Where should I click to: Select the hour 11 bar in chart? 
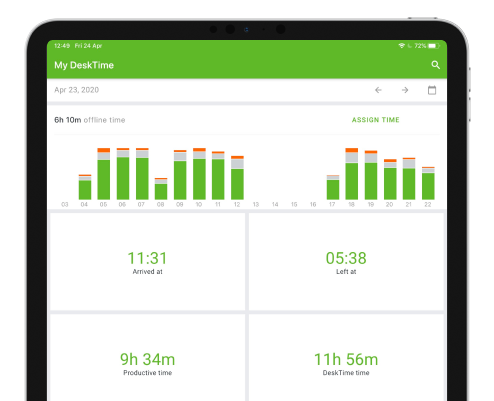pyautogui.click(x=218, y=175)
